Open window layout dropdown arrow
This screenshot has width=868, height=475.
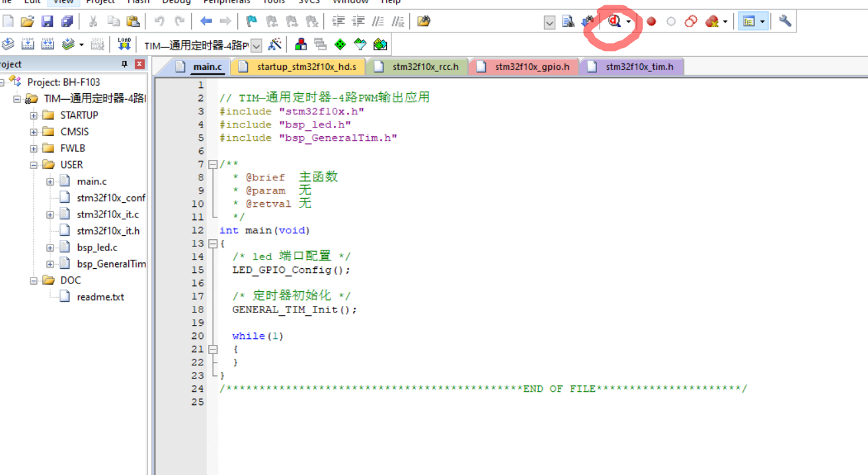pyautogui.click(x=762, y=22)
